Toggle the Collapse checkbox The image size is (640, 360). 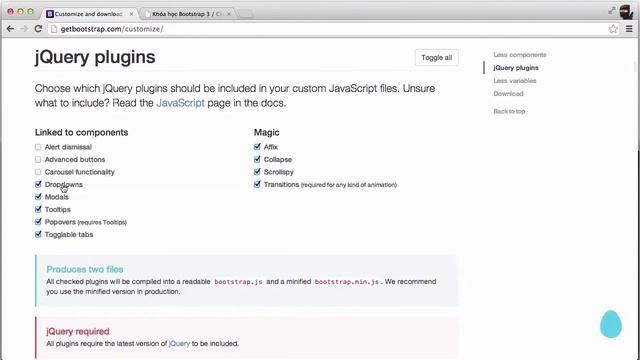point(257,159)
